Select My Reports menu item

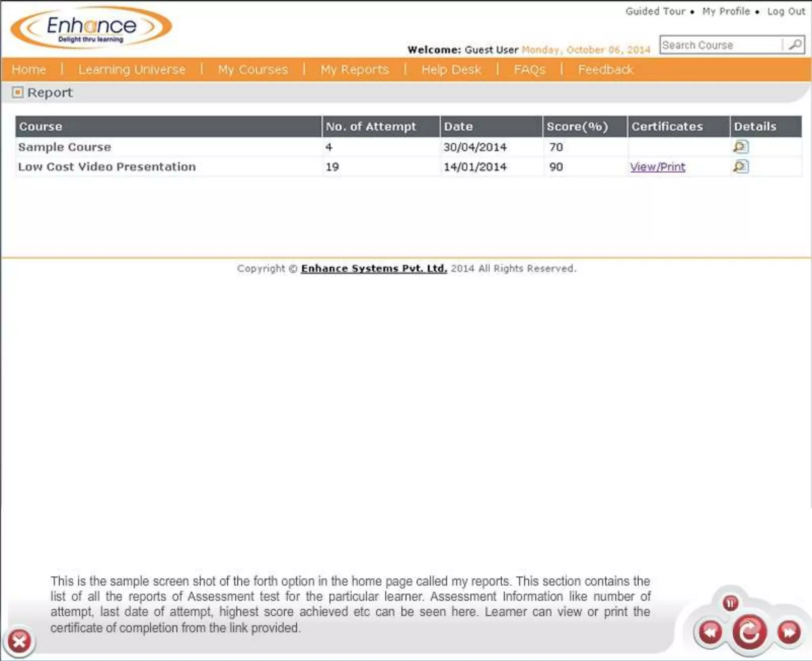354,69
